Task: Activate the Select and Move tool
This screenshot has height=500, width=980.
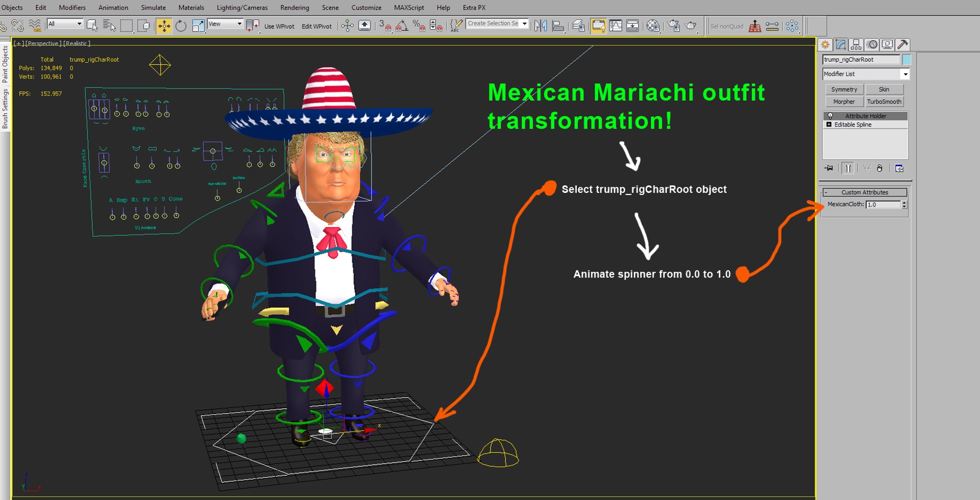Action: (164, 26)
